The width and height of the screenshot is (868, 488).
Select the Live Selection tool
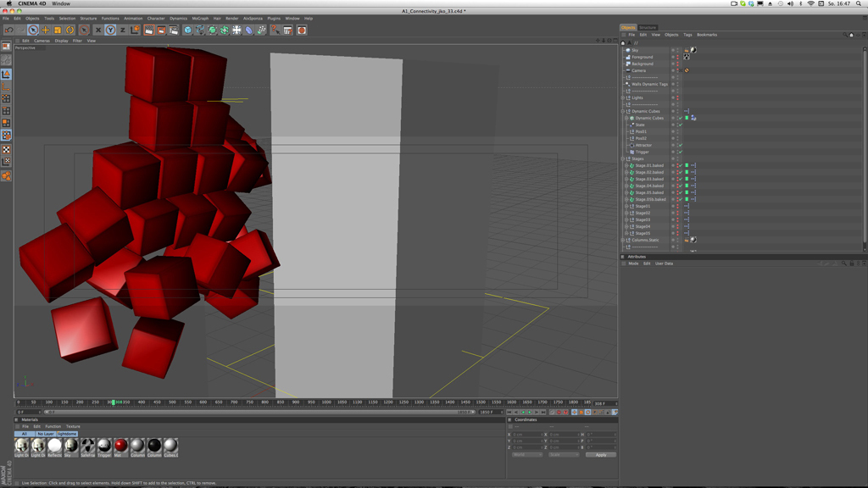33,30
